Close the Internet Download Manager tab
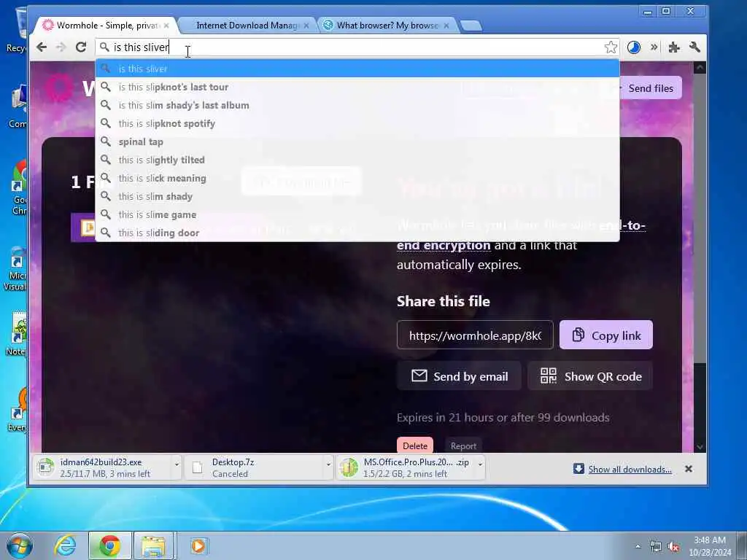 point(306,26)
